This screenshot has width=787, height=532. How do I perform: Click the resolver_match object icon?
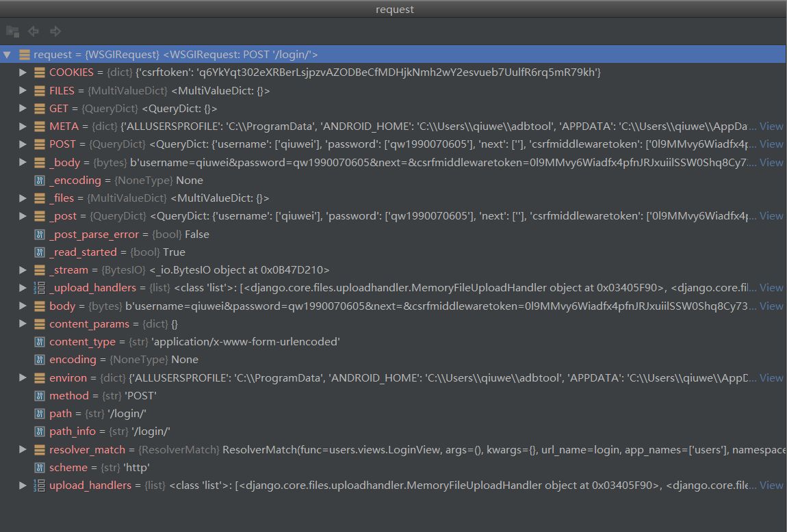tap(40, 450)
